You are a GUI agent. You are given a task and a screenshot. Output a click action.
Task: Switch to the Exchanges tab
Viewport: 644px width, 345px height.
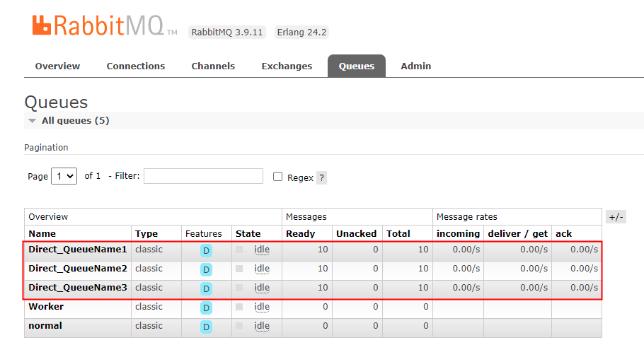(x=287, y=66)
